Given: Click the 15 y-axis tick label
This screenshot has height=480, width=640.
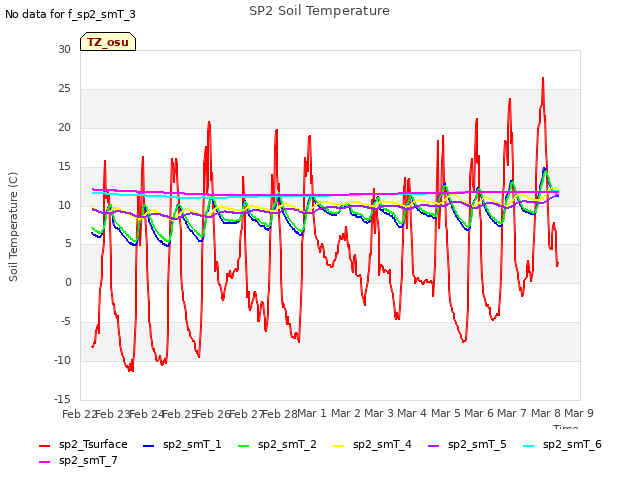Looking at the screenshot, I should coord(64,167).
